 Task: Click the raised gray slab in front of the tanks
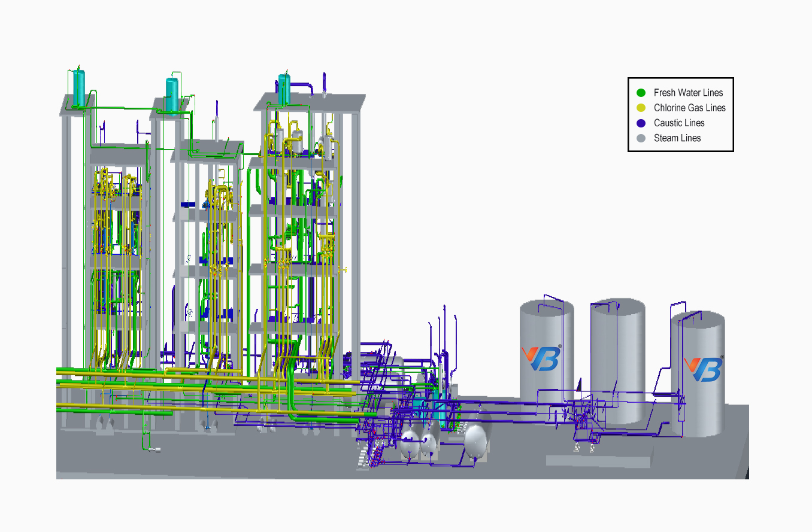pos(598,461)
